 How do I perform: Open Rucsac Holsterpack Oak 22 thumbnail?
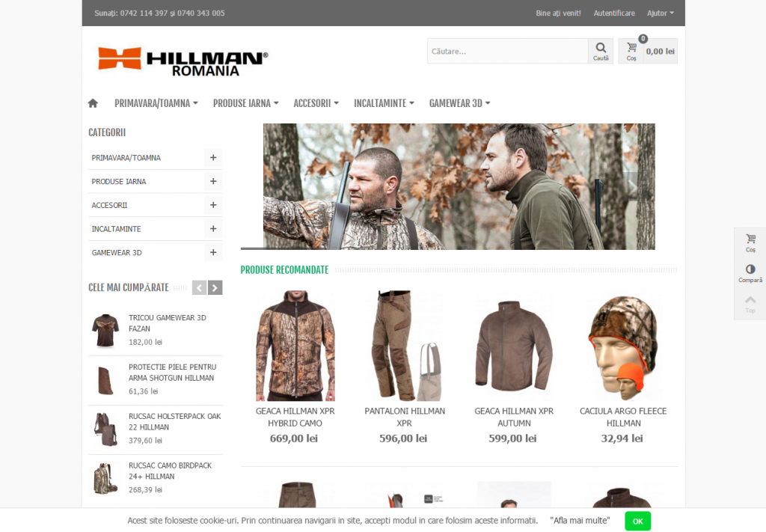coord(105,429)
